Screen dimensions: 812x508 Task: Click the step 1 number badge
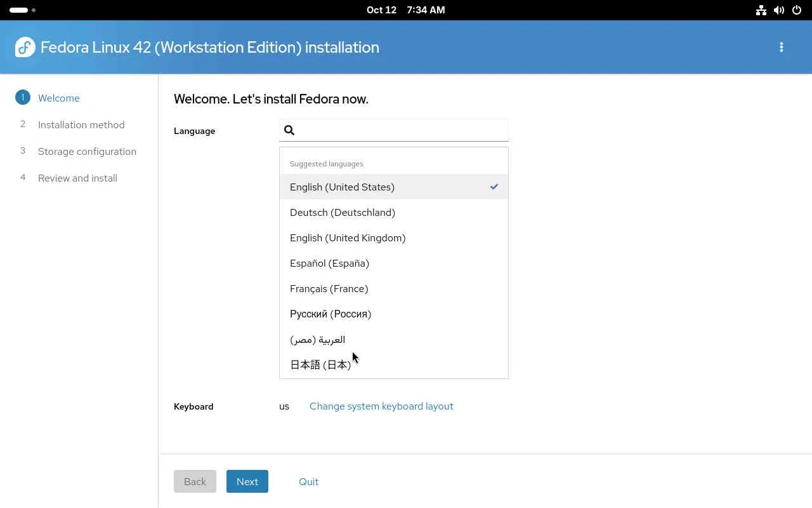pos(23,98)
